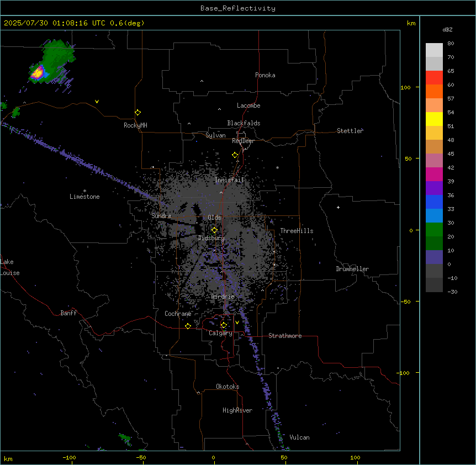Click the yellow diamond marker near RockyMH
The image size is (476, 465).
click(137, 113)
